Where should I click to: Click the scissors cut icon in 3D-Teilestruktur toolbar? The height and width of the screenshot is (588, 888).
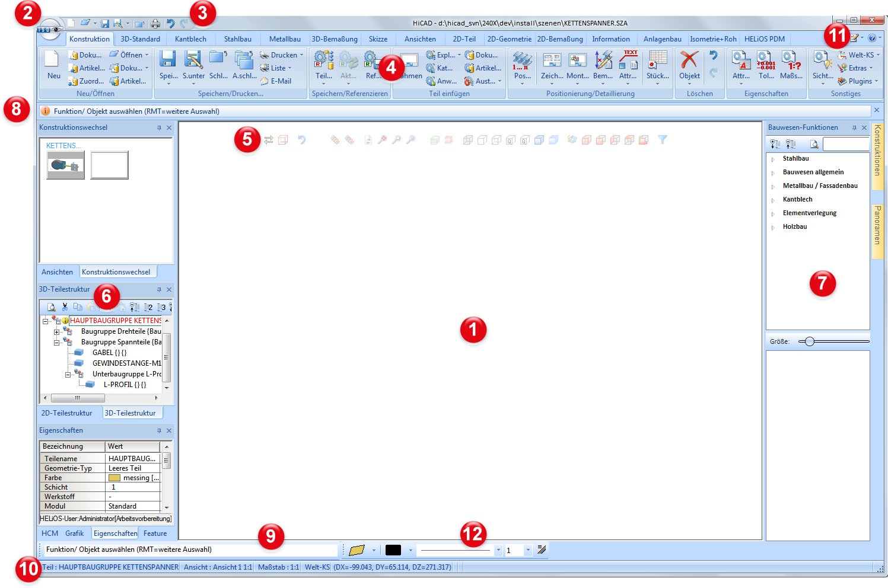65,307
